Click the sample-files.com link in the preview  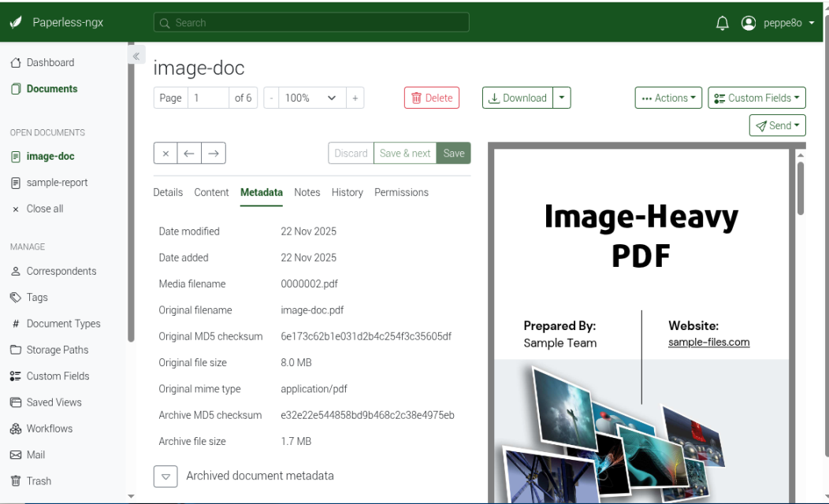tap(708, 343)
